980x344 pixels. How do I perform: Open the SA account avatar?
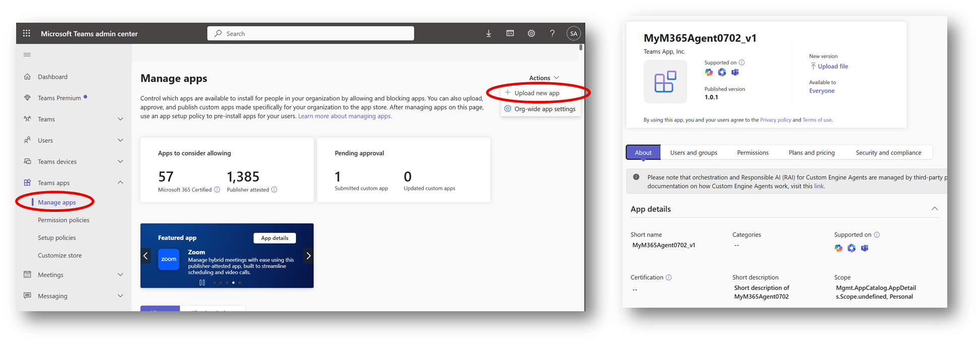click(574, 33)
